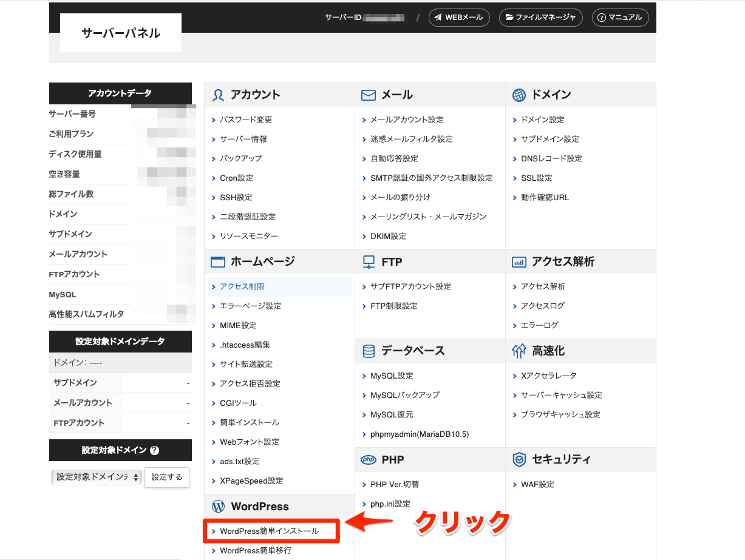This screenshot has height=560, width=745.
Task: Open SSL設定 link
Action: [x=537, y=178]
